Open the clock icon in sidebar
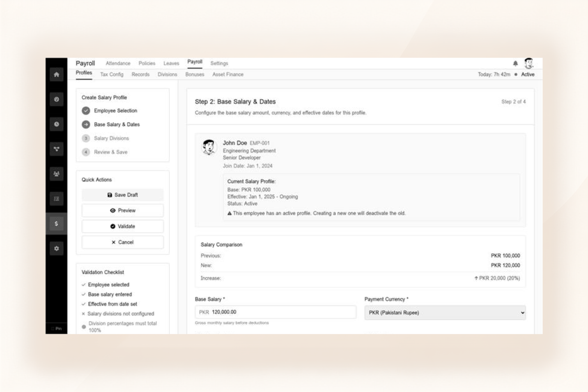 tap(56, 124)
